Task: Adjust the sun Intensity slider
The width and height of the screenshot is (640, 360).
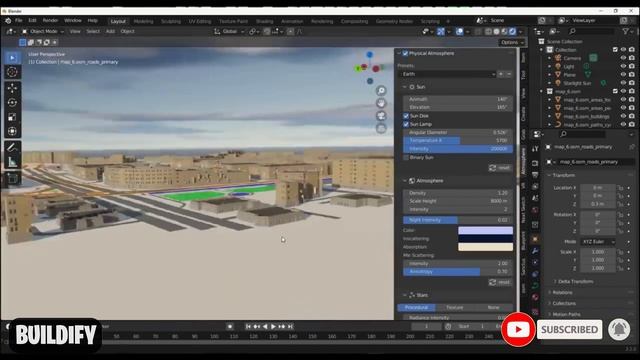Action: [x=458, y=149]
